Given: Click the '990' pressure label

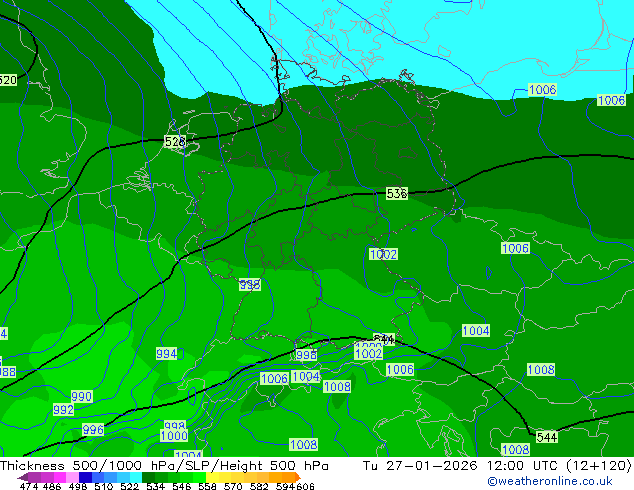Looking at the screenshot, I should 81,396.
